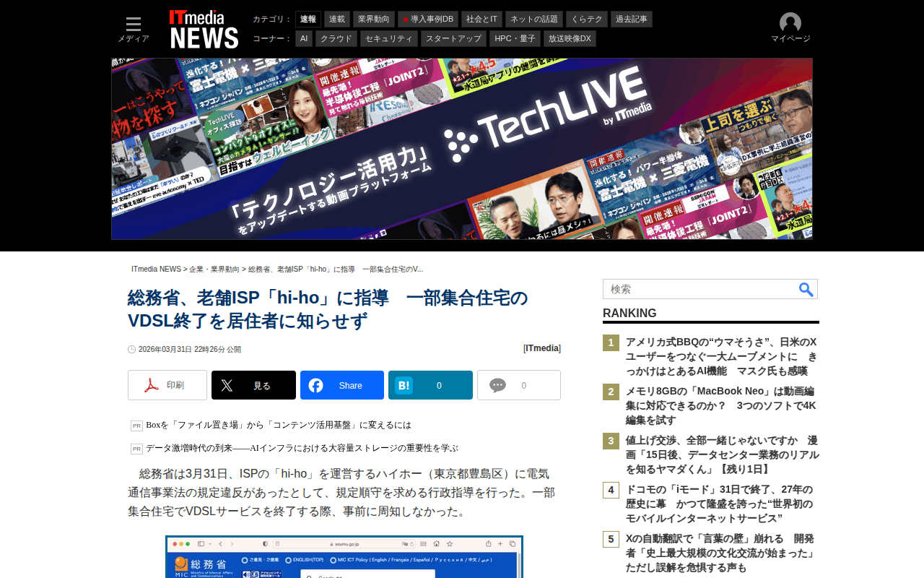Click ITmedia NEWS breadcrumb link
The image size is (924, 578).
[x=156, y=269]
